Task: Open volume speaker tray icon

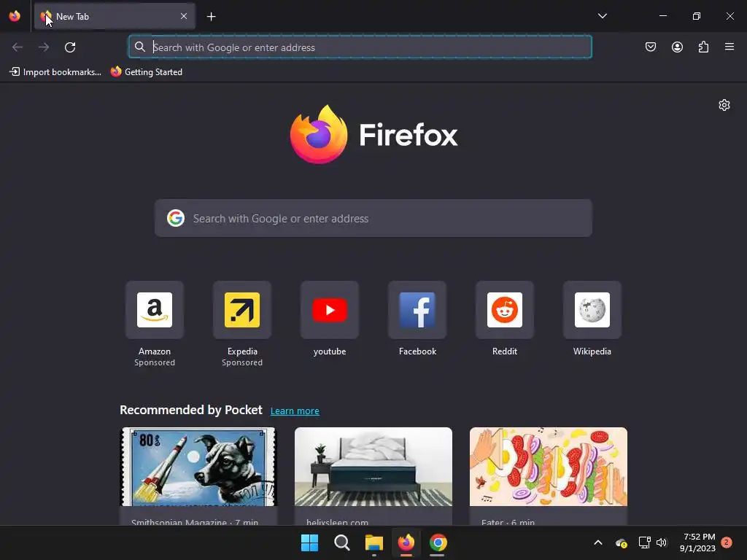Action: pyautogui.click(x=662, y=542)
